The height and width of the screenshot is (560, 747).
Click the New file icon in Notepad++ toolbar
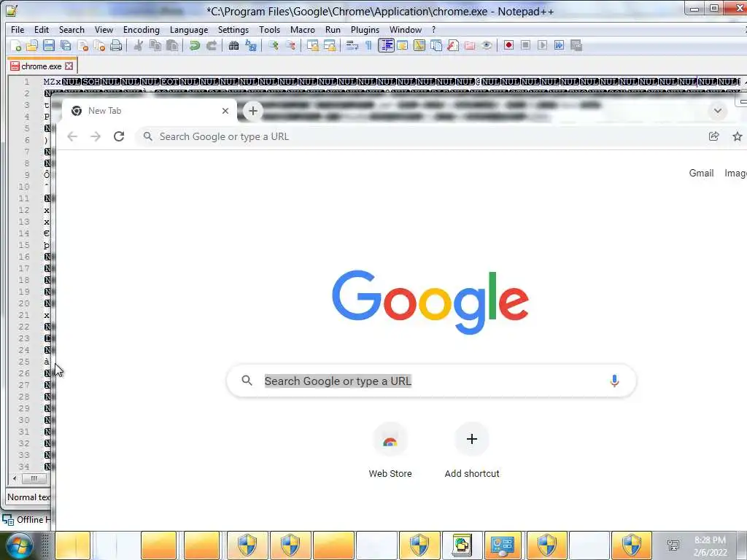(16, 45)
